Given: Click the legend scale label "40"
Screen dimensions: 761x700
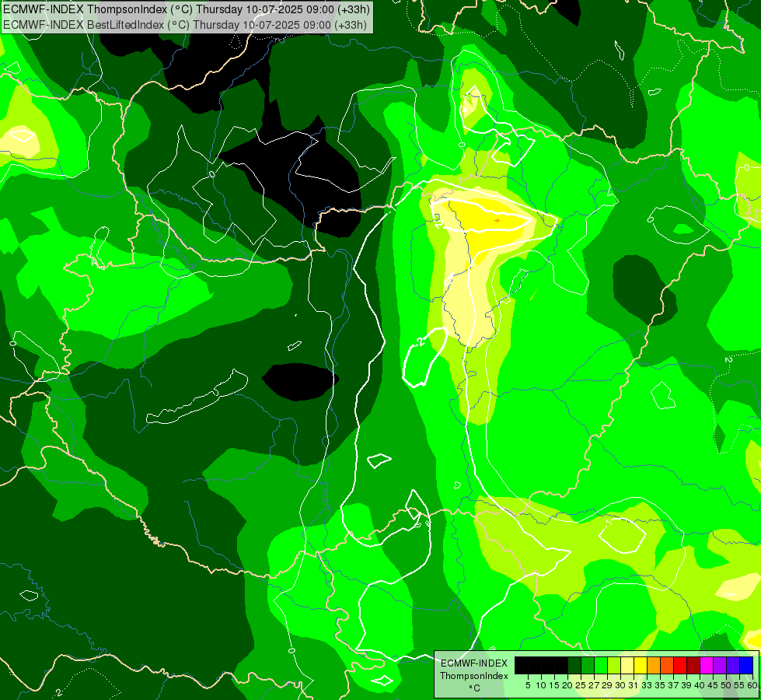Looking at the screenshot, I should (x=700, y=685).
